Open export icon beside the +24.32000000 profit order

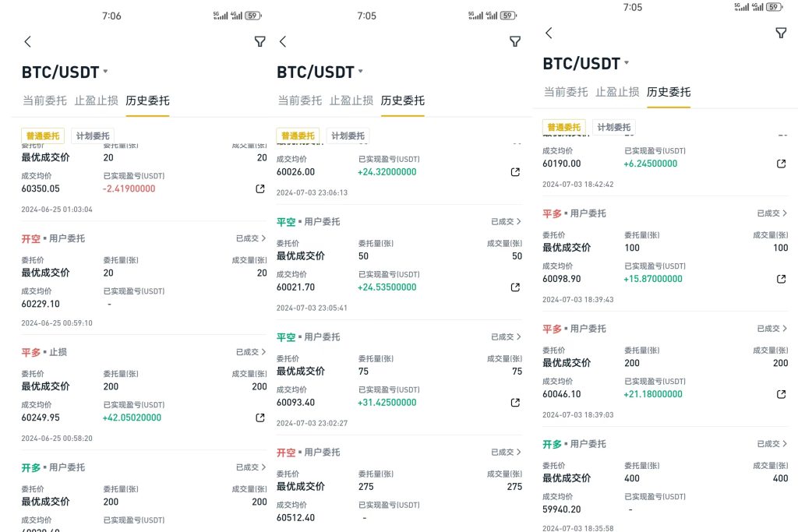point(514,172)
